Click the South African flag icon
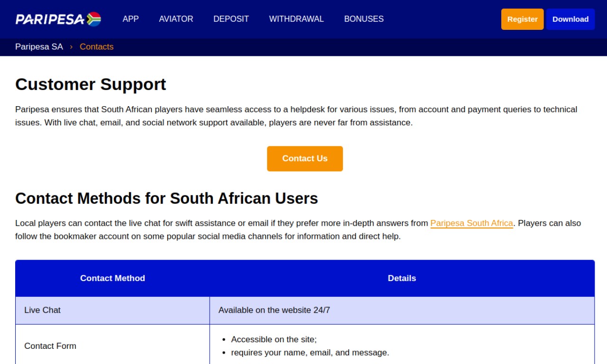607x364 pixels. 94,19
